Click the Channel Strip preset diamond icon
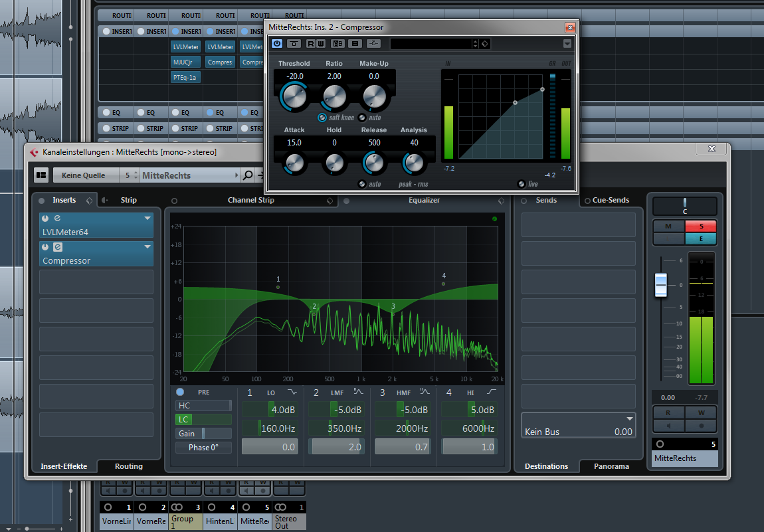The height and width of the screenshot is (532, 764). 330,201
